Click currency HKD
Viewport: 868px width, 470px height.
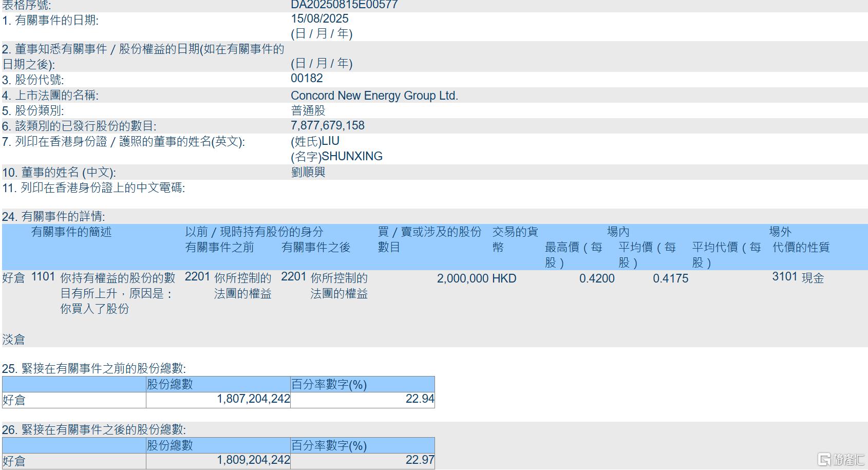504,278
